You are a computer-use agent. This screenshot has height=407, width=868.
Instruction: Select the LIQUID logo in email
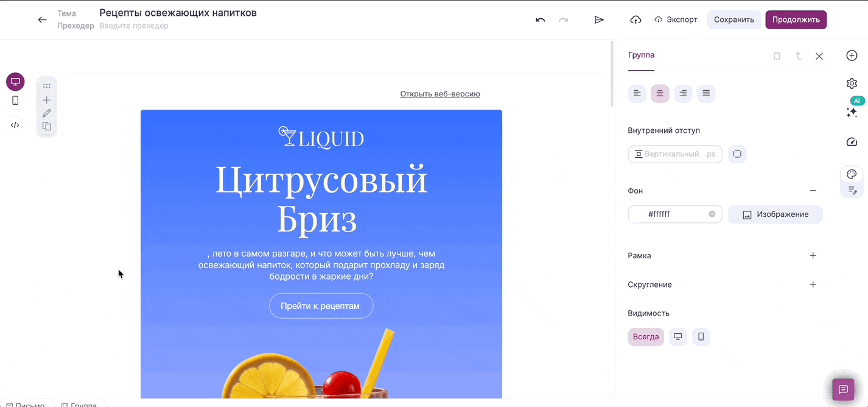[321, 138]
